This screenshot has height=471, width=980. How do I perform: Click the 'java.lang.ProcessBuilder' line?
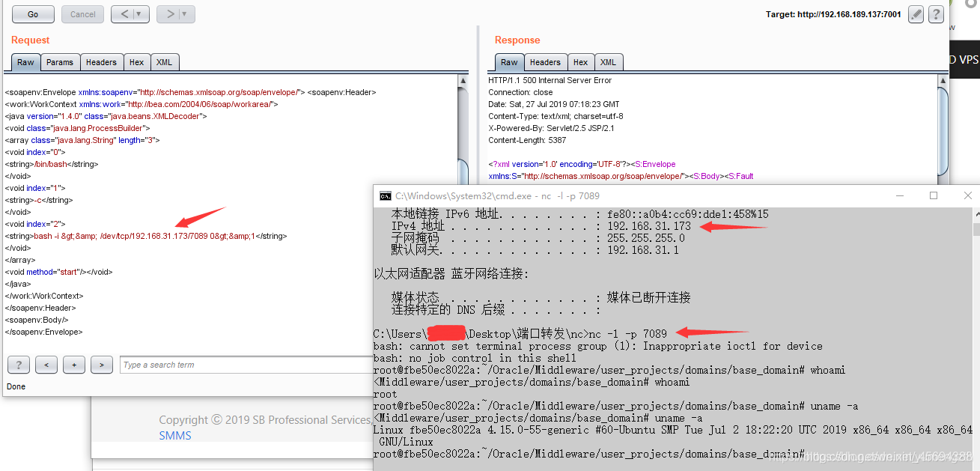(77, 128)
